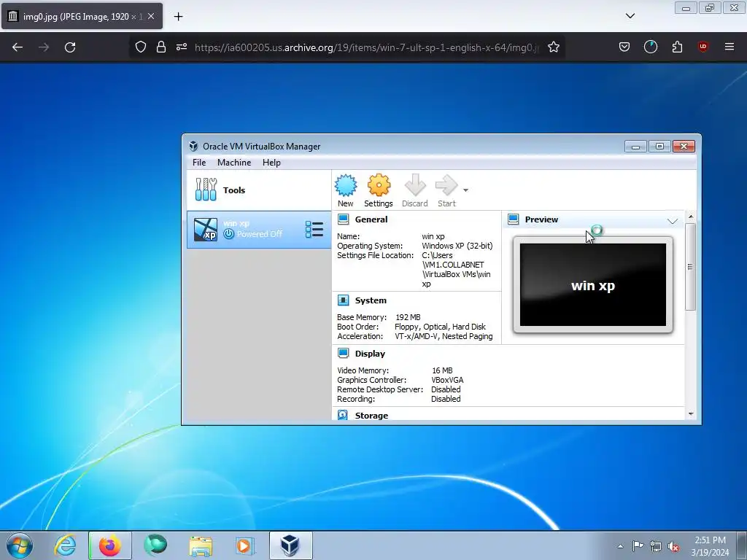Click the VirtualBox taskbar icon
This screenshot has height=560, width=747.
[290, 545]
